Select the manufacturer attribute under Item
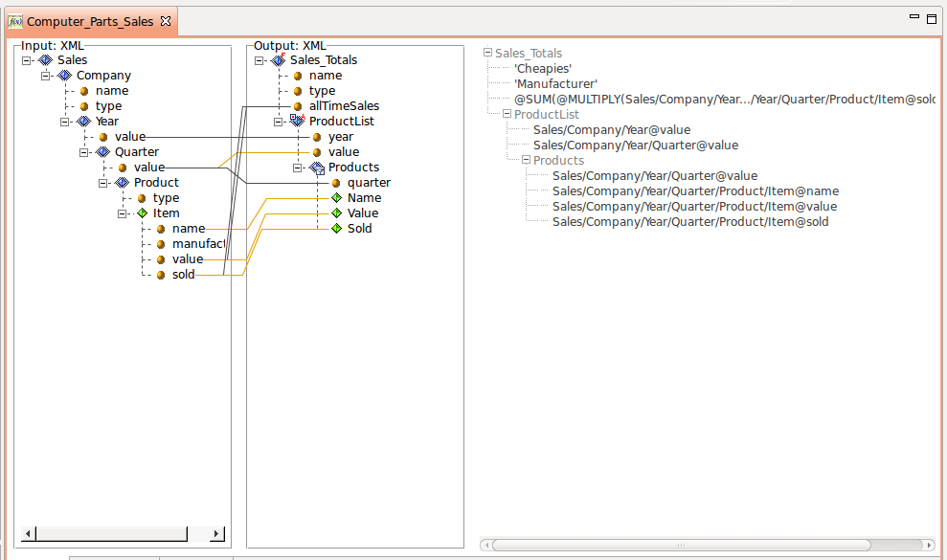 pyautogui.click(x=160, y=243)
